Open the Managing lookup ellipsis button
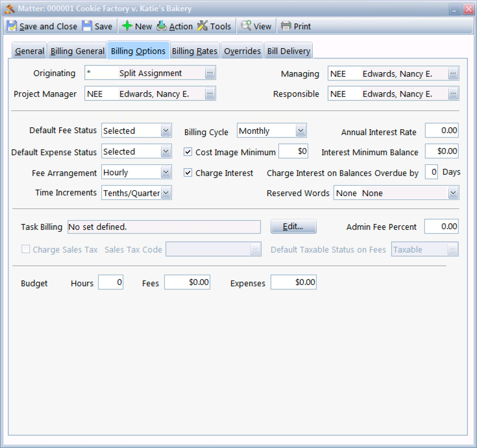The width and height of the screenshot is (477, 448). [453, 74]
